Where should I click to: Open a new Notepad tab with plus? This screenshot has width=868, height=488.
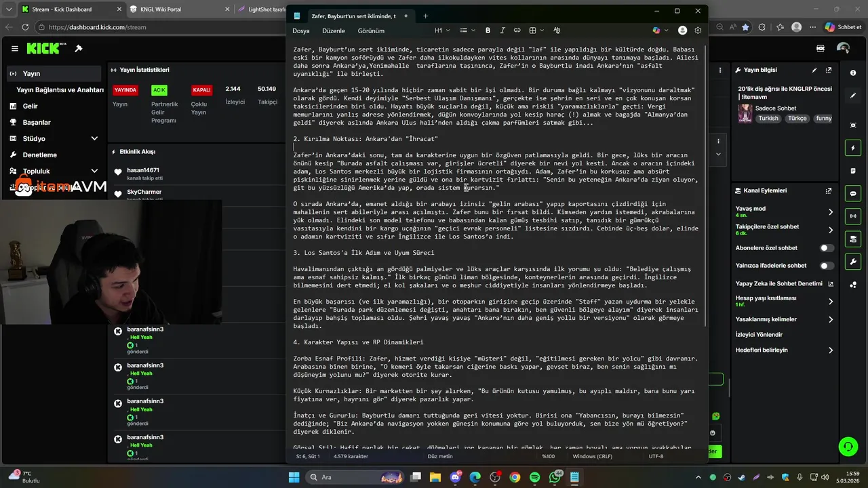pyautogui.click(x=425, y=16)
